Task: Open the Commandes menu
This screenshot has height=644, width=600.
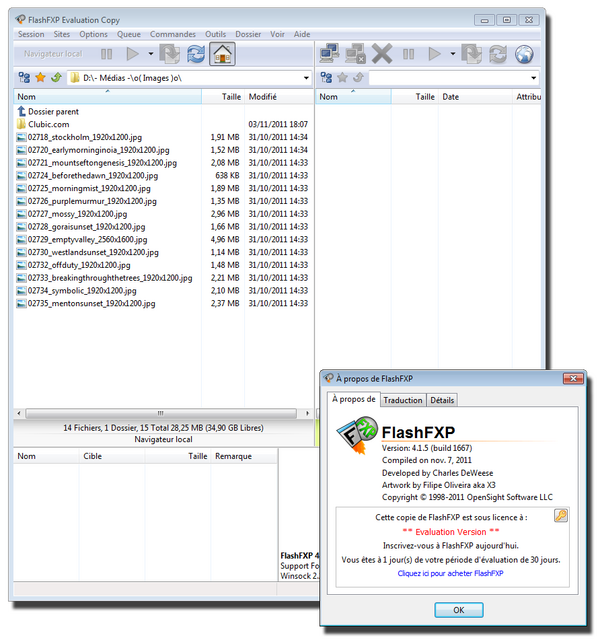Action: click(172, 34)
